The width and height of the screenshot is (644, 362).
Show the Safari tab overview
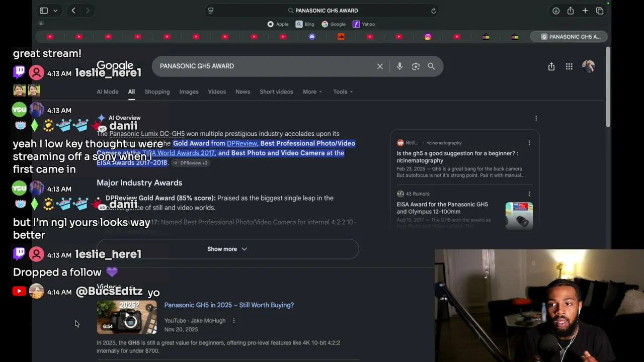click(600, 11)
